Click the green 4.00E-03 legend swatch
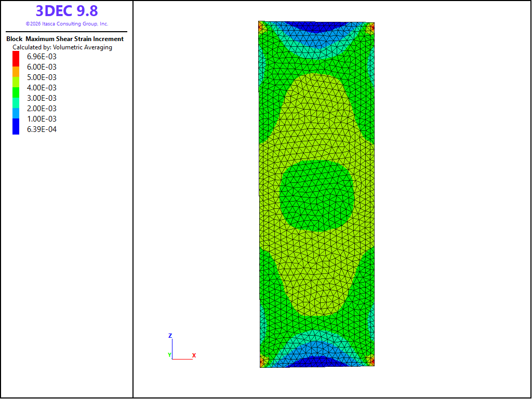 pyautogui.click(x=16, y=92)
